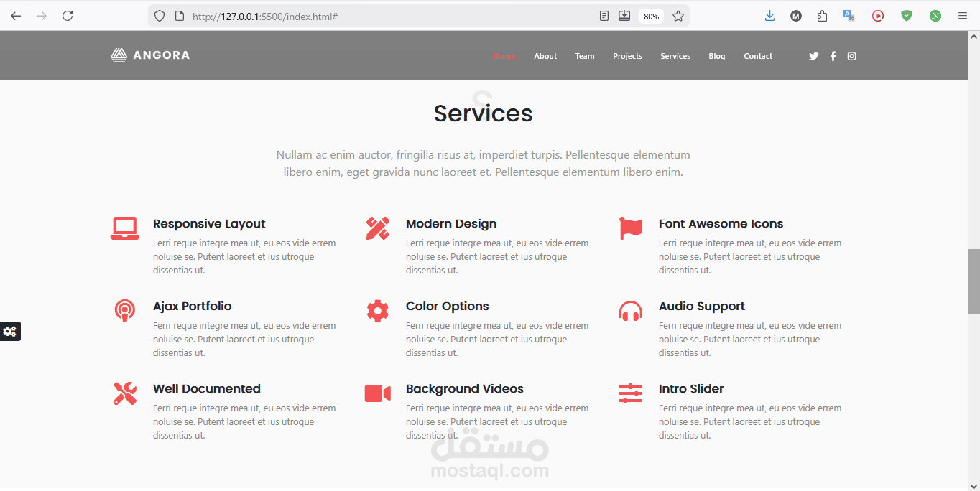Viewport: 980px width, 491px height.
Task: Reload the page with the refresh icon
Action: (x=68, y=16)
